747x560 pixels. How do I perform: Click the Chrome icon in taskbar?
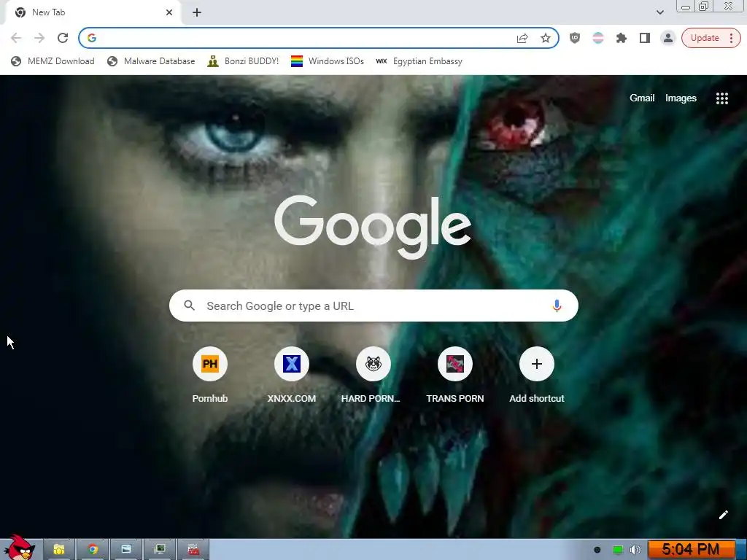[x=93, y=550]
